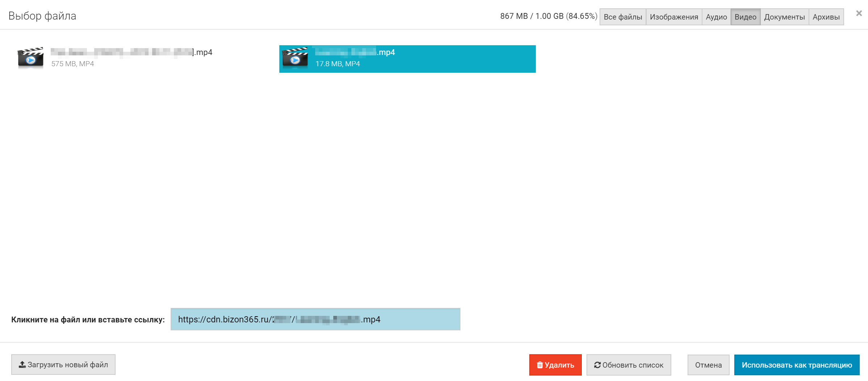The width and height of the screenshot is (868, 381).
Task: Click the upload icon on Загрузить новый файл
Action: [22, 364]
